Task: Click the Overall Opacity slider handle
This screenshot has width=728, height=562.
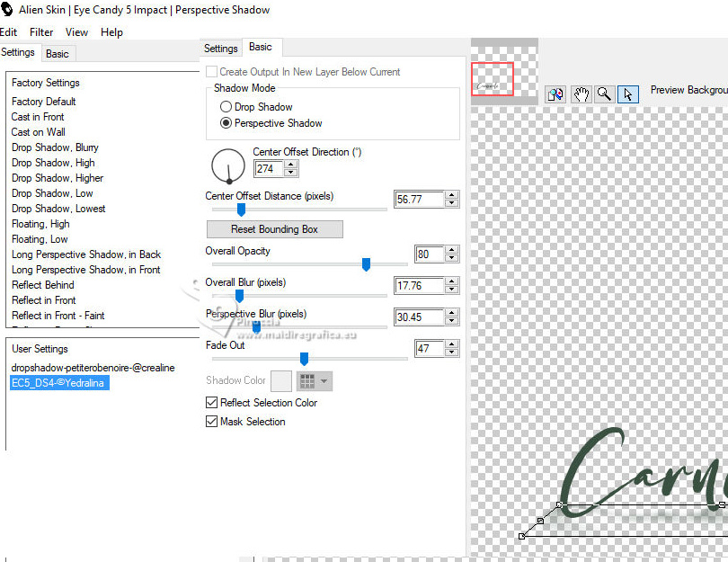Action: coord(366,264)
